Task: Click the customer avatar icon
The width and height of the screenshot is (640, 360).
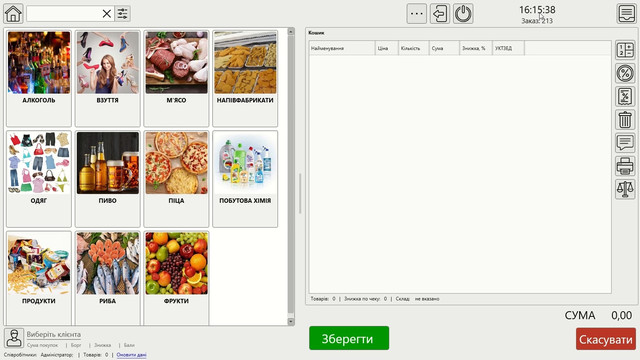Action: pos(14,338)
